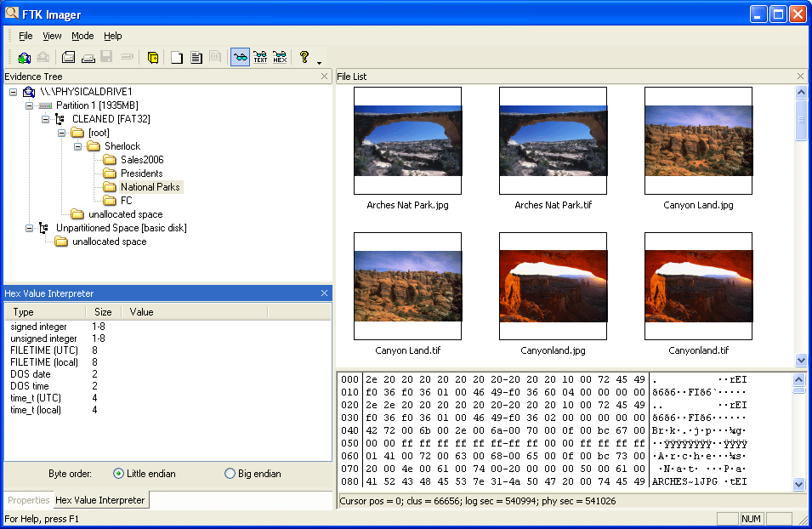Switch to the Properties tab
The height and width of the screenshot is (529, 812).
click(x=29, y=500)
